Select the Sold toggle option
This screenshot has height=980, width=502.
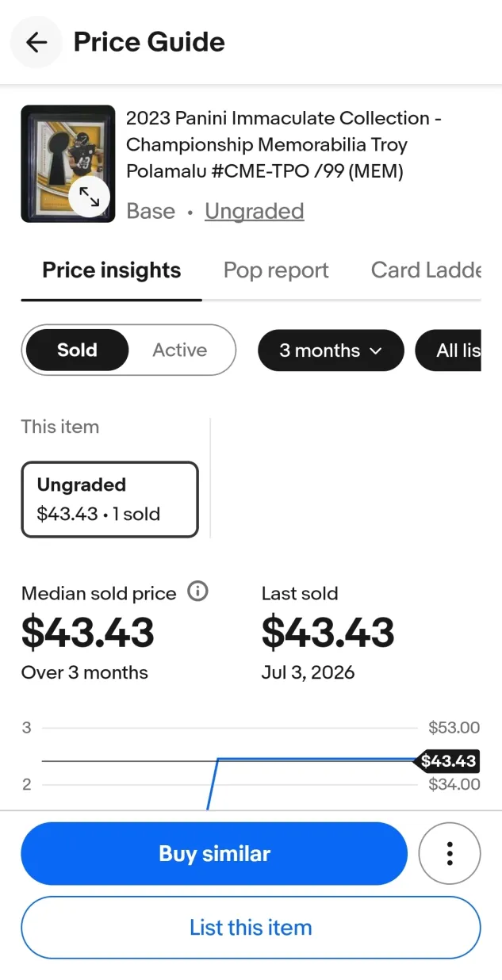(x=77, y=350)
